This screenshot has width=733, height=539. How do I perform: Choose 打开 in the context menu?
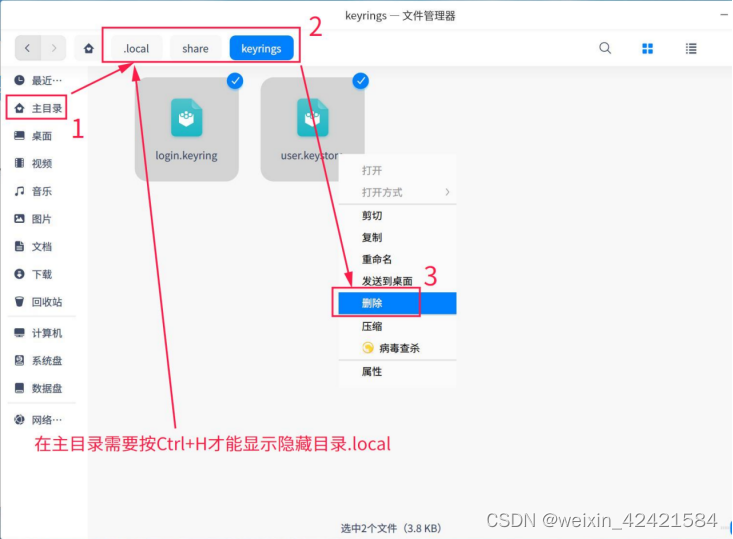pos(397,171)
